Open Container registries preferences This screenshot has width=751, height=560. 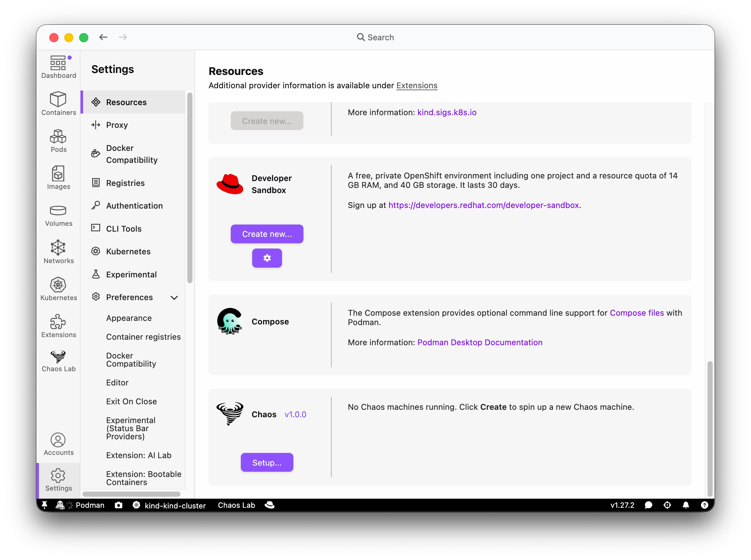143,337
